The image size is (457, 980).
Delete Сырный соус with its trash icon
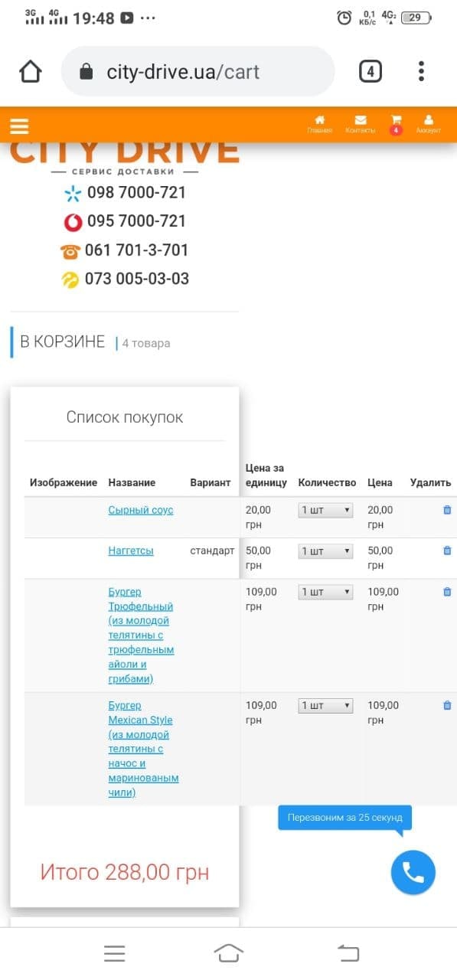tap(448, 510)
